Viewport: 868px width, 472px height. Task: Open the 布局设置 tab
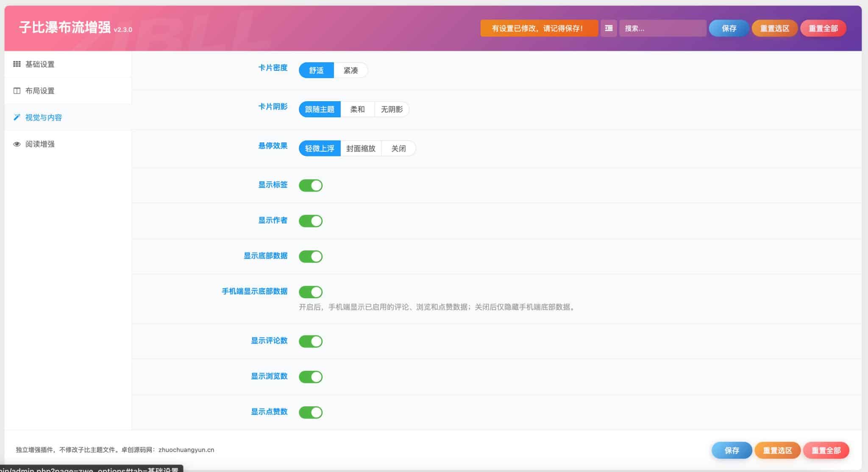tap(68, 91)
